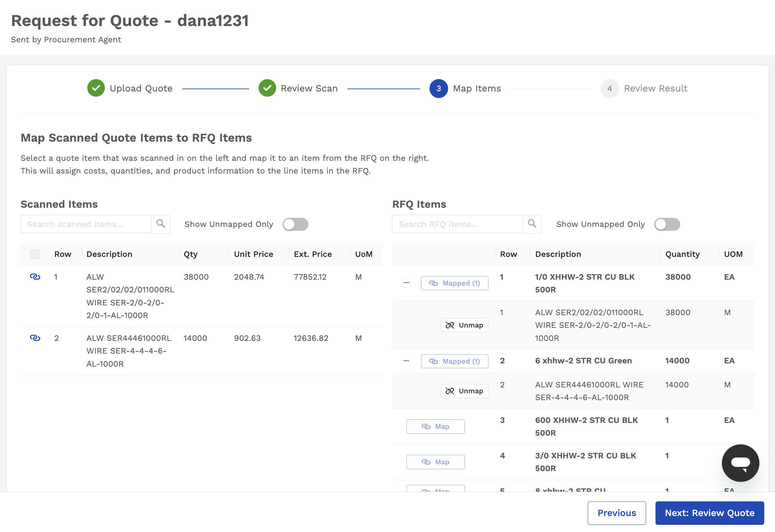The height and width of the screenshot is (532, 775).
Task: Focus the Search RFQ items field
Action: pos(458,224)
